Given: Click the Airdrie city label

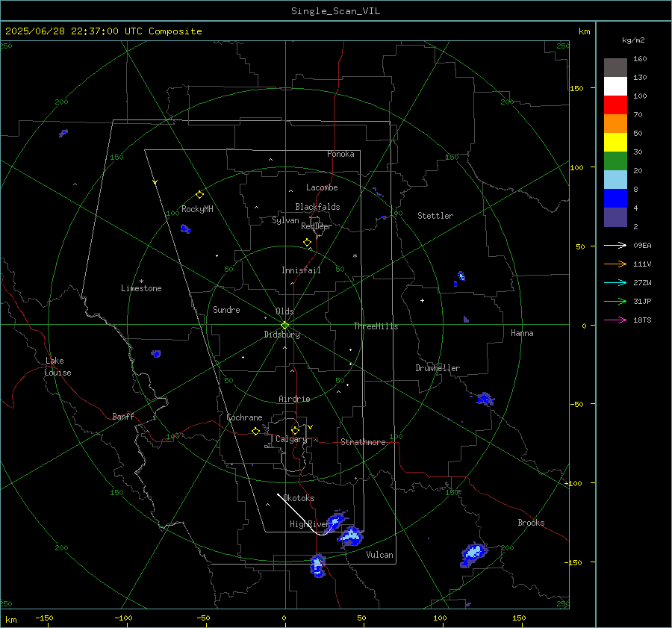Looking at the screenshot, I should [x=294, y=399].
